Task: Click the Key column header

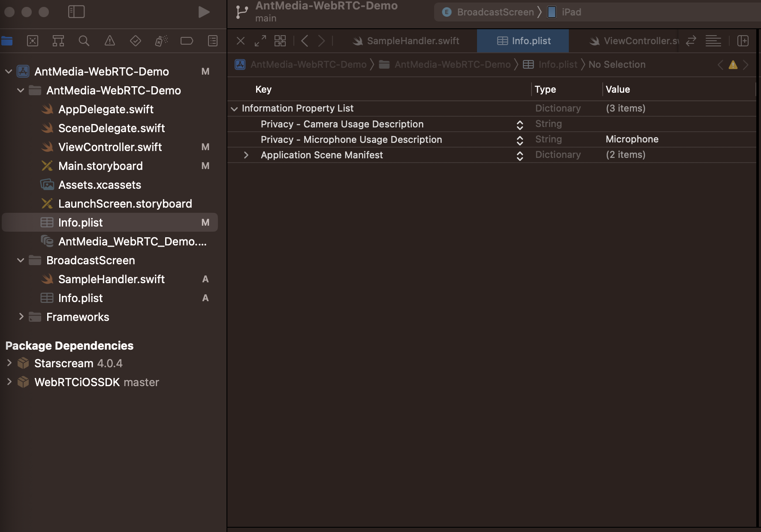Action: [263, 89]
